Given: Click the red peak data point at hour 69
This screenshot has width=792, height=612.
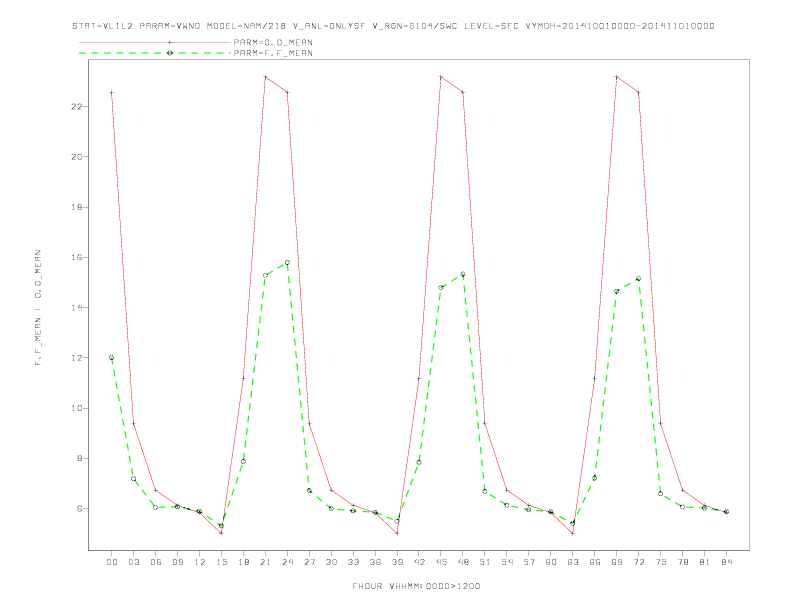Looking at the screenshot, I should 617,77.
